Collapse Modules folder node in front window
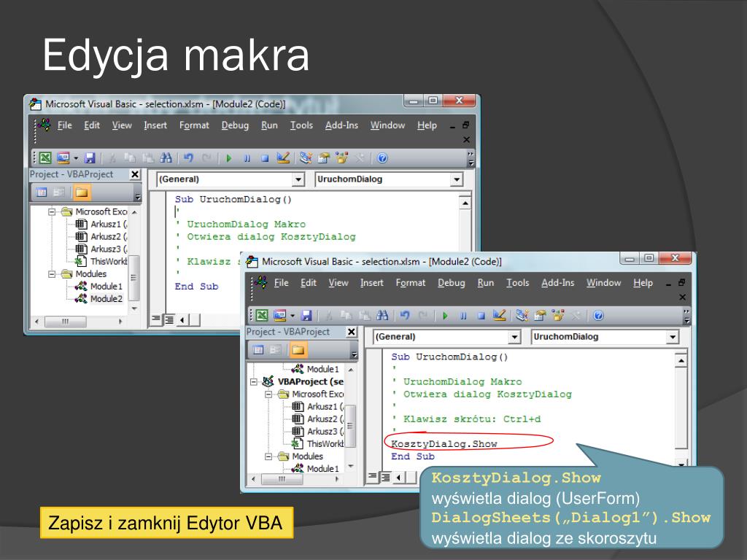The image size is (747, 560). (x=268, y=456)
